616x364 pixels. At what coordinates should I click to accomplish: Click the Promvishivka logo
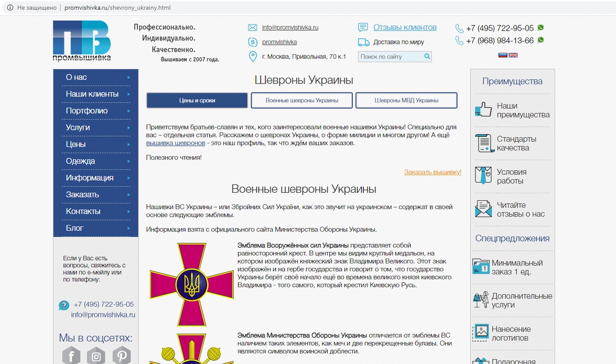82,41
